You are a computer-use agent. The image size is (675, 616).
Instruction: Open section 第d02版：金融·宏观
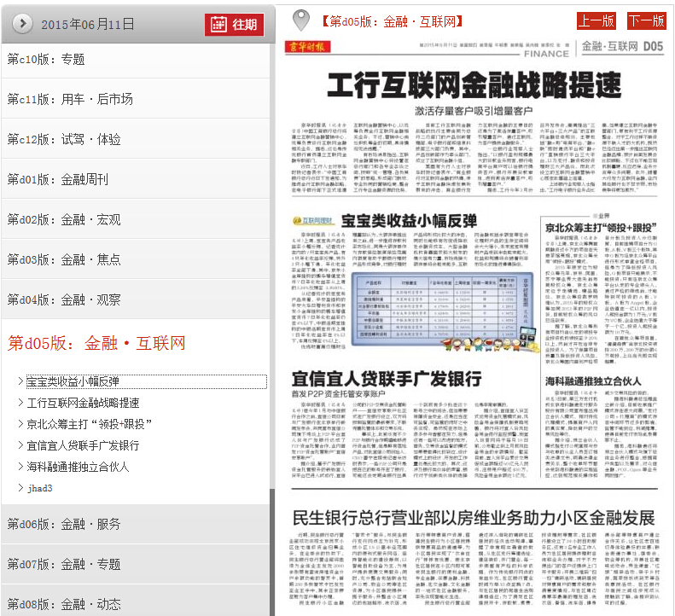pyautogui.click(x=136, y=219)
